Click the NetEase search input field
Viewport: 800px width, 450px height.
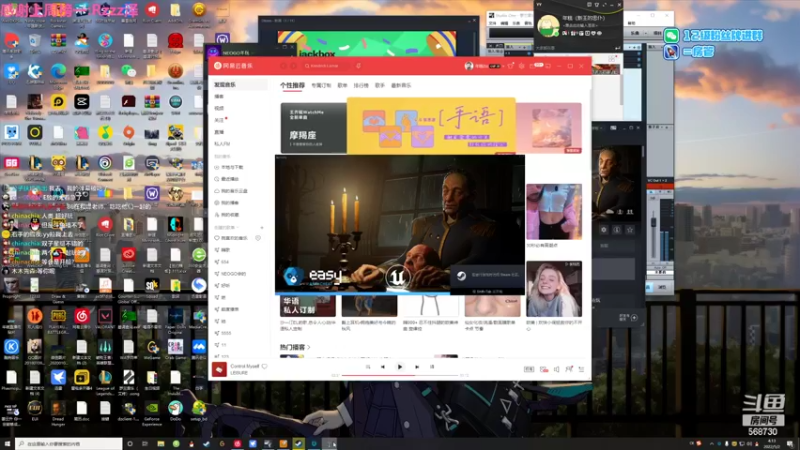click(x=327, y=66)
